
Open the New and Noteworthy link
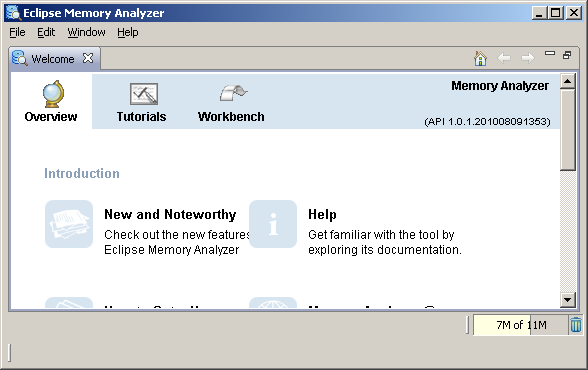tap(170, 214)
